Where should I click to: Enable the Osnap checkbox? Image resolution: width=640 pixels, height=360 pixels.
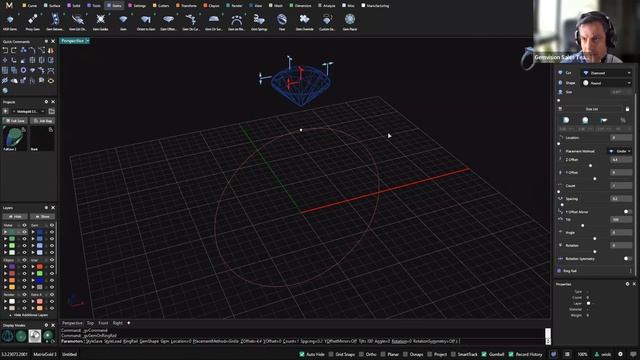click(x=405, y=354)
